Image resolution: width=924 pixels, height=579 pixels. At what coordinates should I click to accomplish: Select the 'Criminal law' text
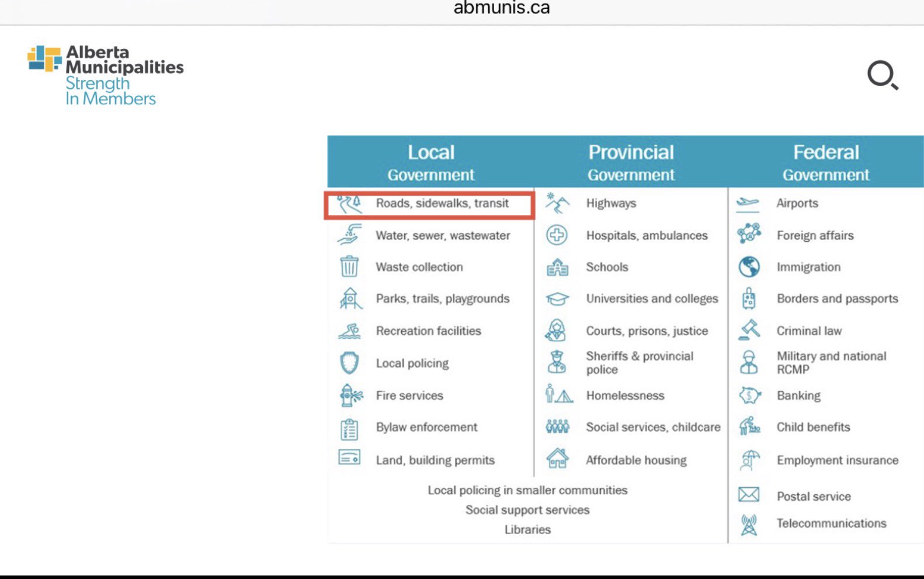[809, 331]
